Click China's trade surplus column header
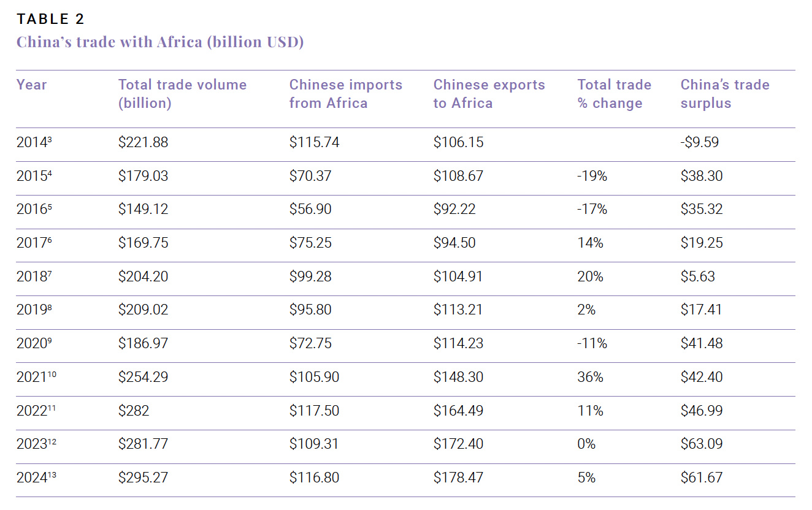Screen dimensions: 812x510 click(x=724, y=93)
